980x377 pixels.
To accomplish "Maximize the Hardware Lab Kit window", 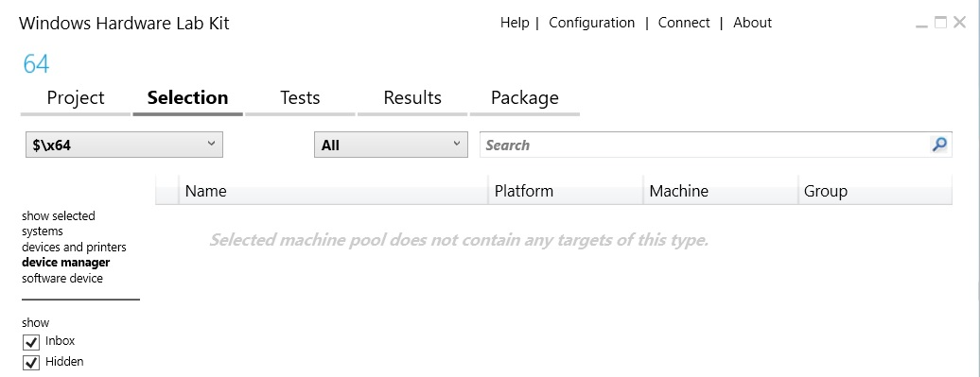I will click(940, 23).
